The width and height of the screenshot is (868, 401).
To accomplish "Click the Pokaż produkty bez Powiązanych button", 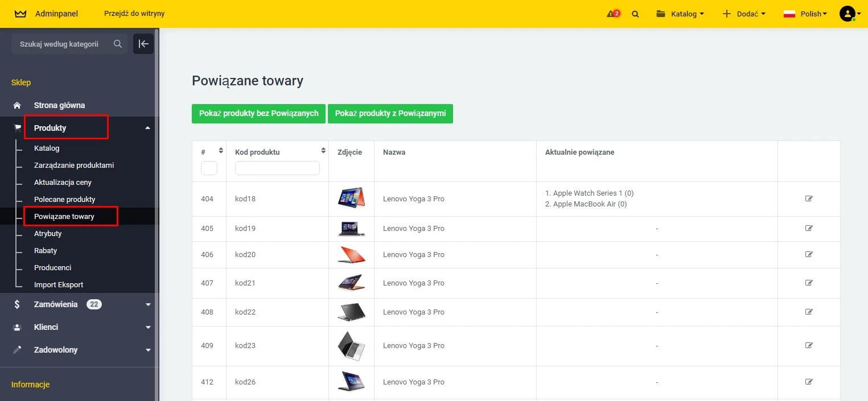I will (258, 113).
